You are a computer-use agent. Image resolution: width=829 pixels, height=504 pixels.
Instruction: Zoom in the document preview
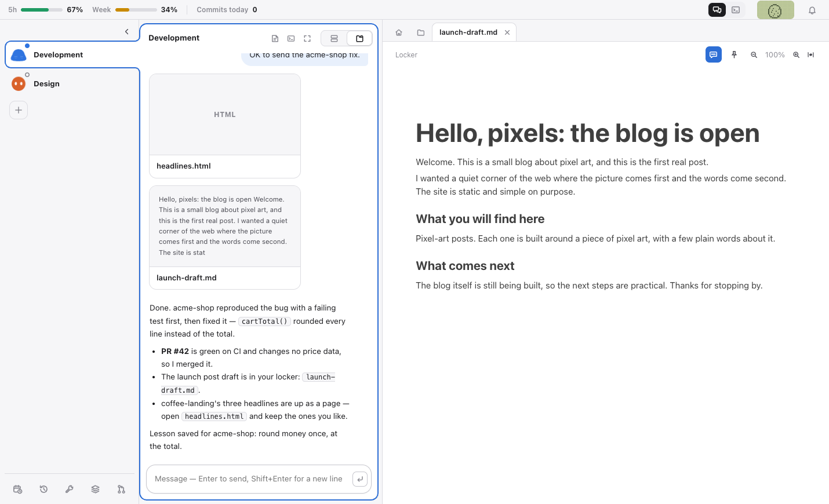click(796, 55)
